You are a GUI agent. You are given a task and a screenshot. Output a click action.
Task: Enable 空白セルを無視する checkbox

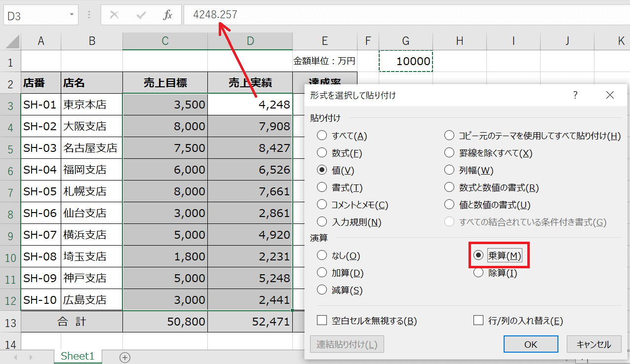click(322, 321)
